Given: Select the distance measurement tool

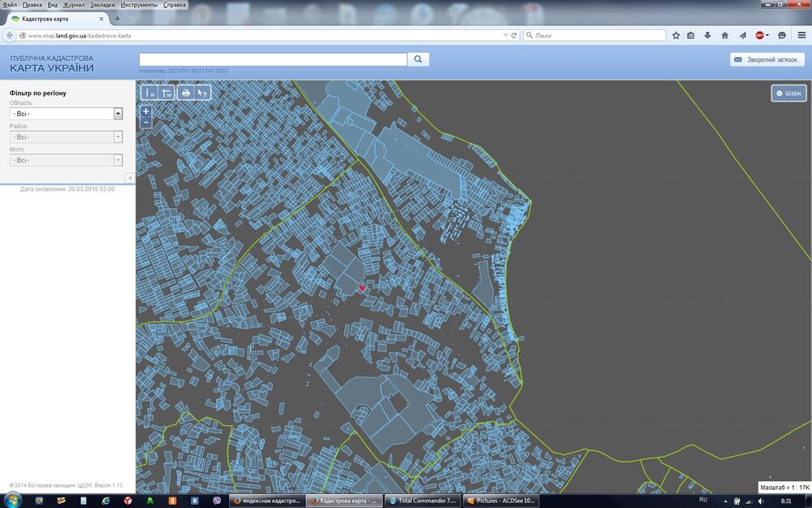Looking at the screenshot, I should [x=149, y=93].
